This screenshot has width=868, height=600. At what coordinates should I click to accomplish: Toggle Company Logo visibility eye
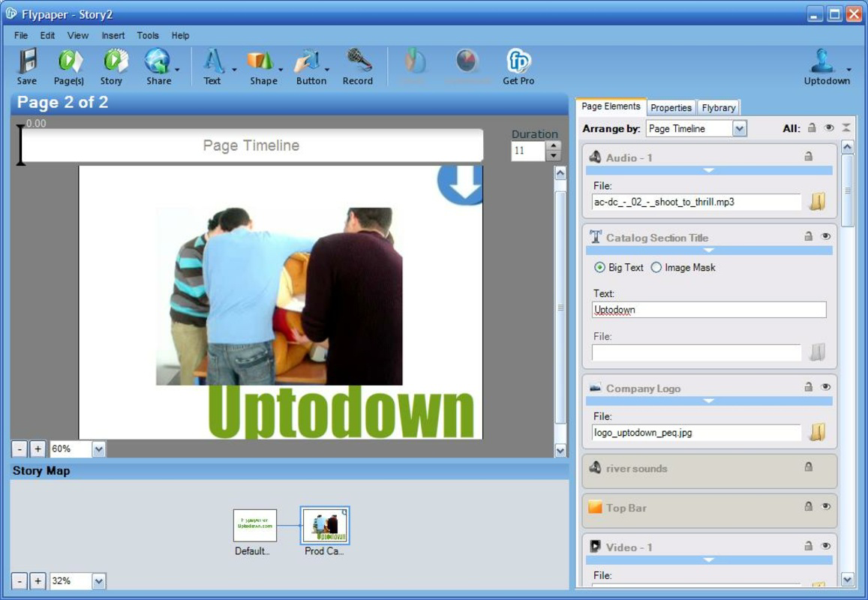(x=826, y=387)
